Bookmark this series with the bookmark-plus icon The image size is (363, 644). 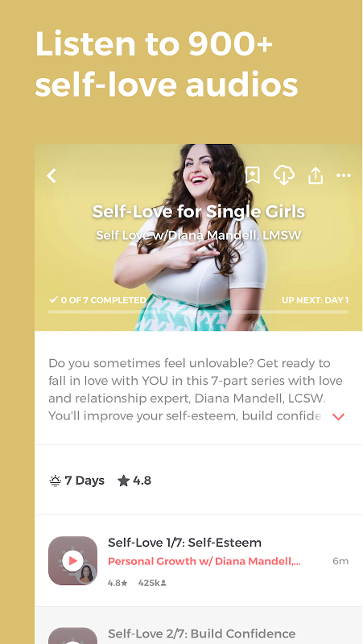tap(252, 175)
